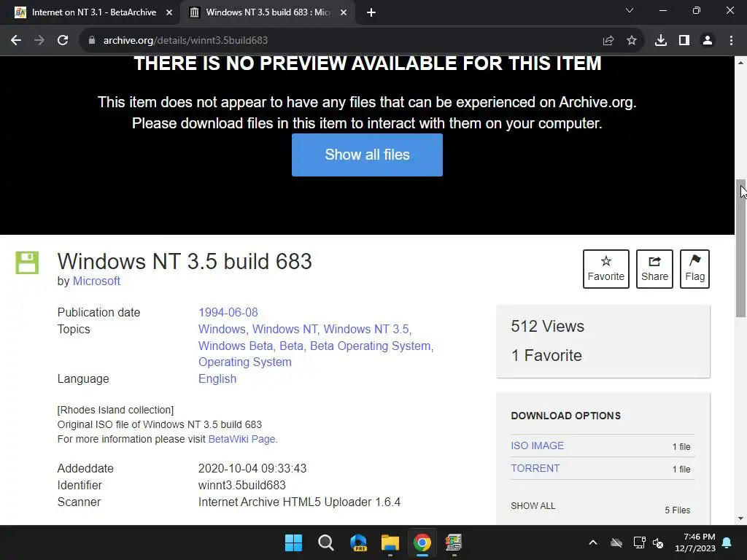
Task: Click the green floppy disk software icon
Action: coord(27,262)
